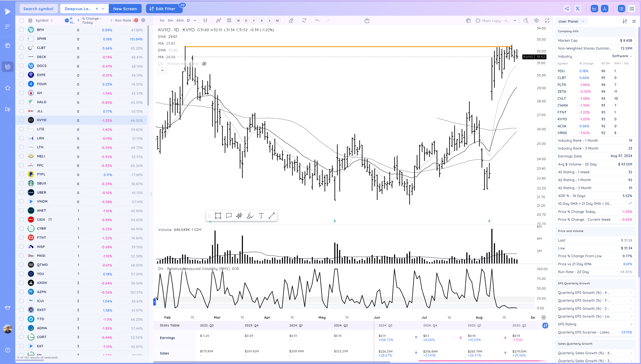641x364 pixels.
Task: Collapse the chart indicator legend arrow
Action: tap(162, 70)
